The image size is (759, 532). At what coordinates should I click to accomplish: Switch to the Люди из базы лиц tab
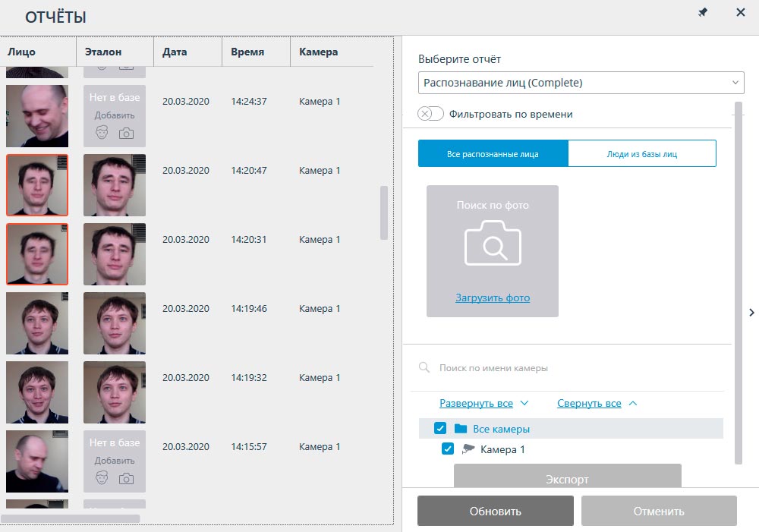pos(641,153)
